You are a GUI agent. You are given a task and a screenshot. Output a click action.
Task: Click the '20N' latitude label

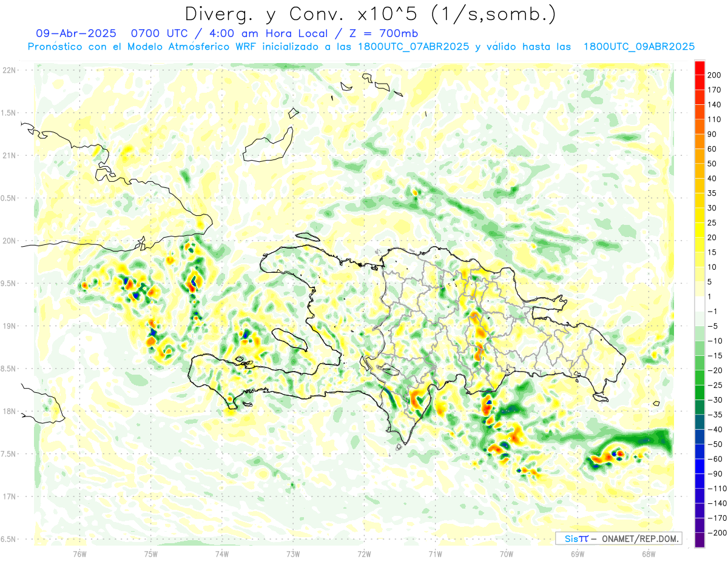10,241
